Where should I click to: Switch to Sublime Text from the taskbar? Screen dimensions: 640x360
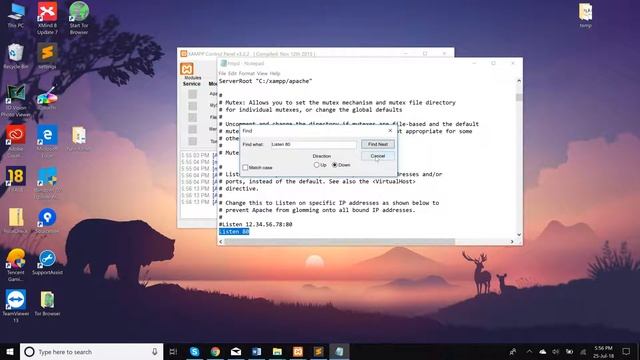click(x=319, y=351)
